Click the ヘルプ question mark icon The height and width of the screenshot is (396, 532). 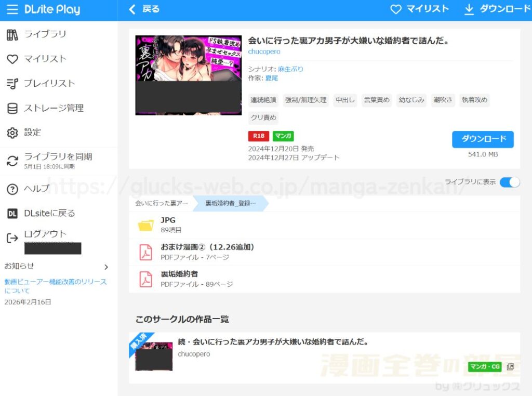(12, 189)
